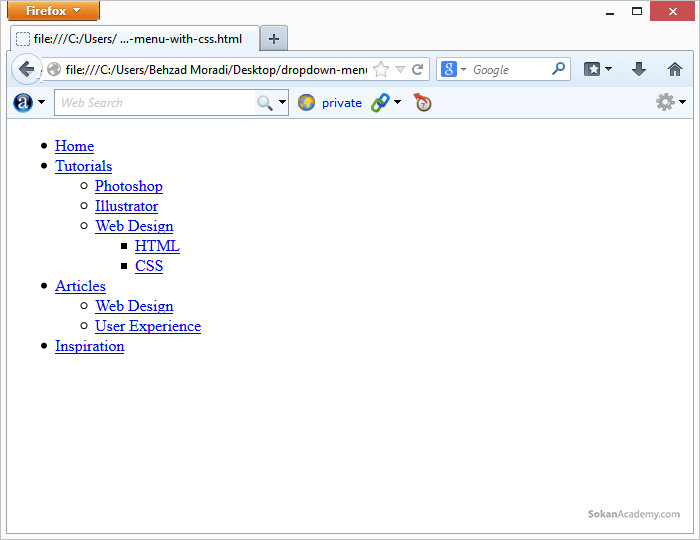Click the Photoshop link under Tutorials
Viewport: 700px width, 540px height.
point(128,186)
